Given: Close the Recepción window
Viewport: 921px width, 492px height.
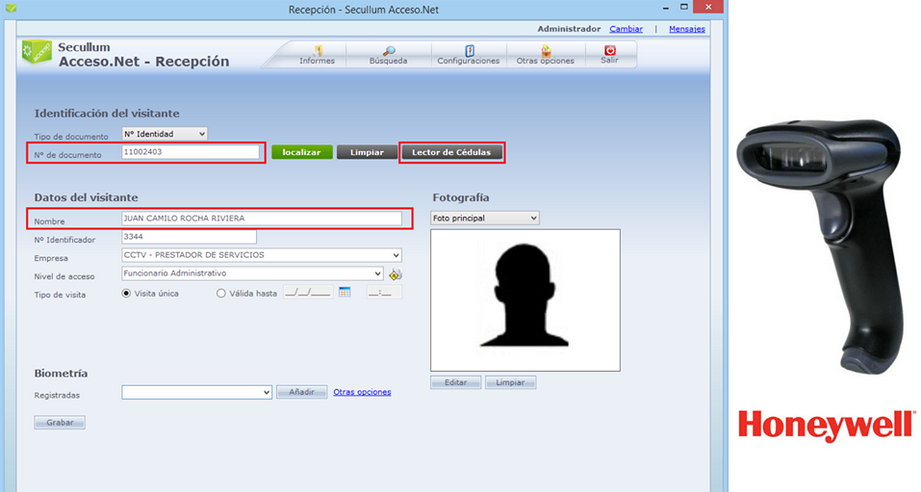Looking at the screenshot, I should coord(708,7).
